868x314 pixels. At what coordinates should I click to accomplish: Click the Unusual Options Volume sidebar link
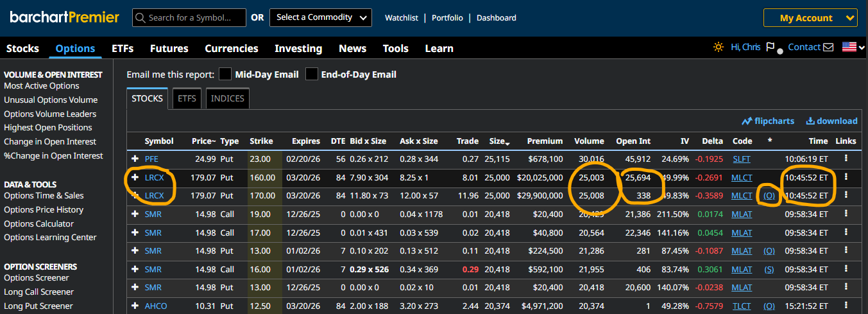tap(51, 100)
